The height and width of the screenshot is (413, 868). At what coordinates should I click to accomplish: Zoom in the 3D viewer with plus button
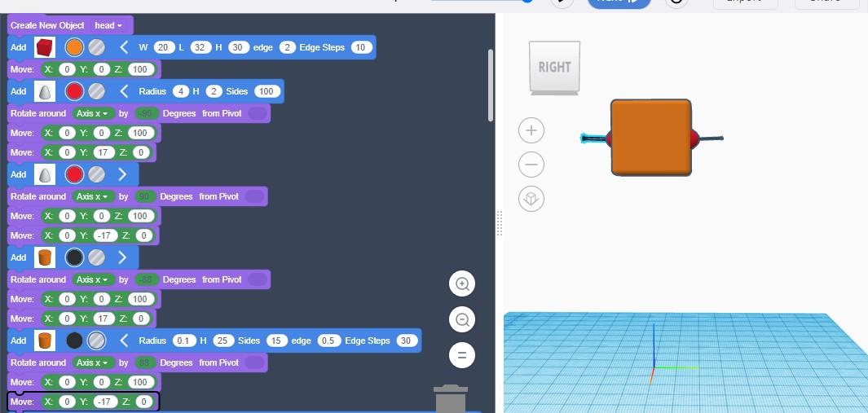point(531,130)
